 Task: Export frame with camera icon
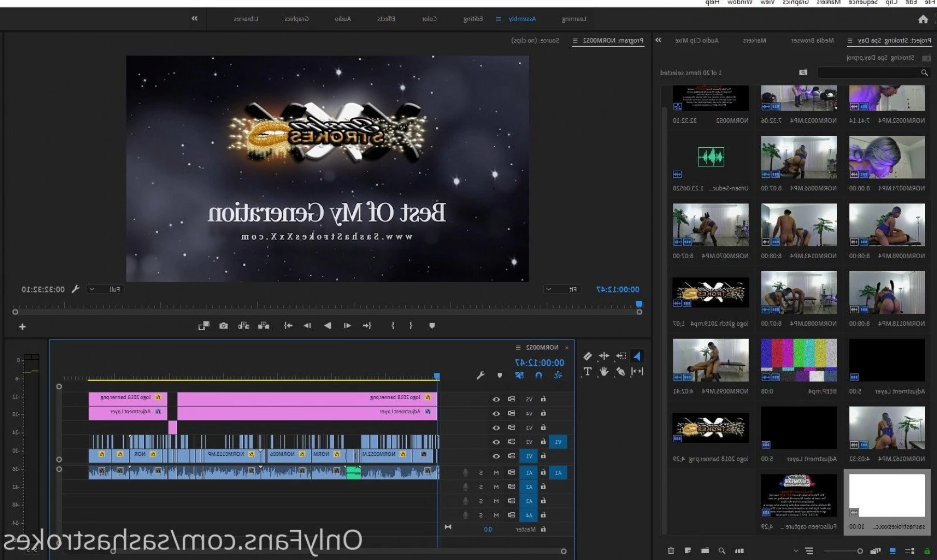224,326
